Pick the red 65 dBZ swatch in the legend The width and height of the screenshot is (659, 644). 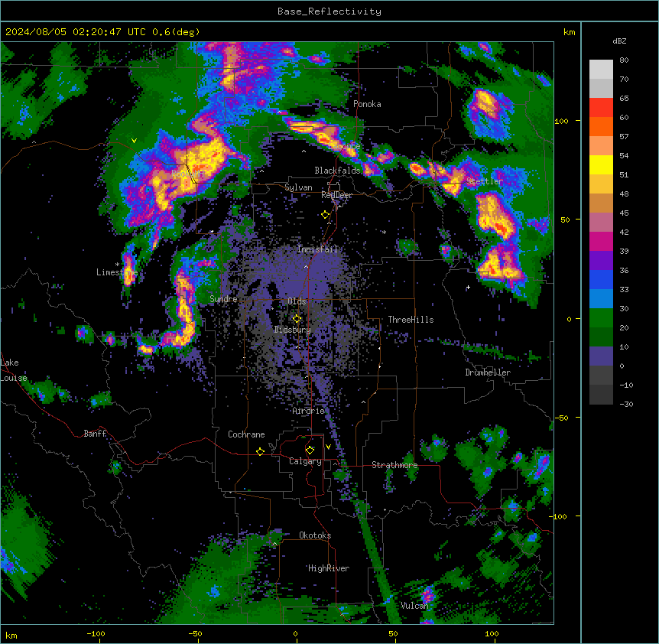(601, 108)
